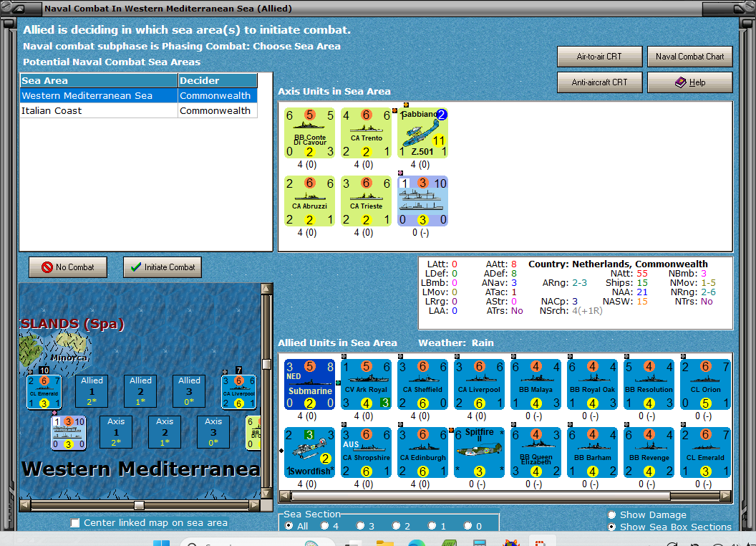This screenshot has height=546, width=756.
Task: Choose the Show Sea Box Sections option
Action: click(x=612, y=527)
